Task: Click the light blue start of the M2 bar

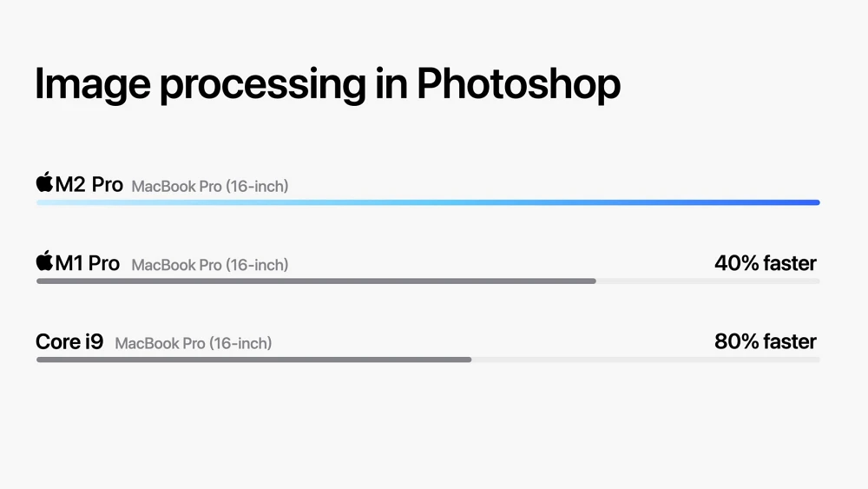Action: pyautogui.click(x=59, y=202)
